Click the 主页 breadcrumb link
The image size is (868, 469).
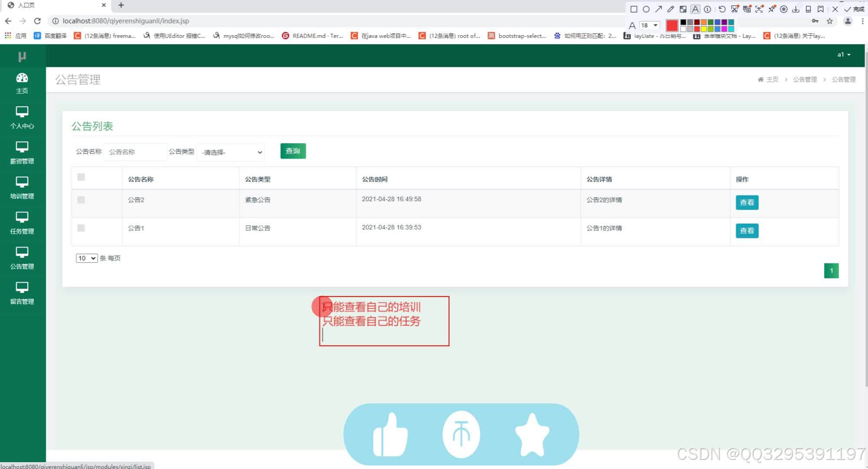[x=768, y=79]
